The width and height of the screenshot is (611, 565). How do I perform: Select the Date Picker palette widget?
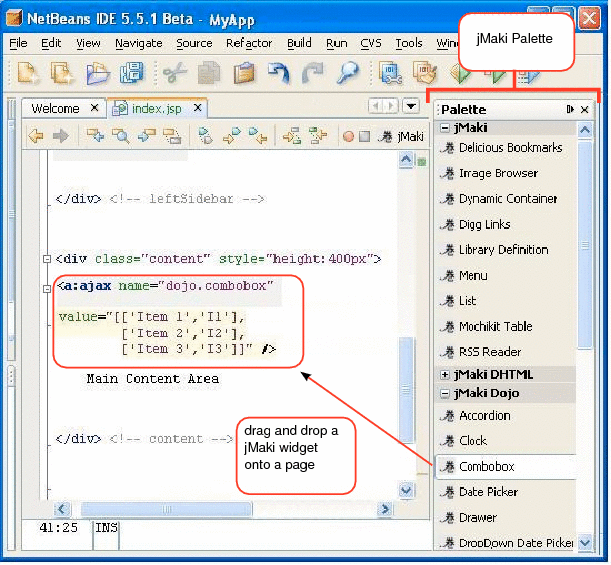(505, 492)
